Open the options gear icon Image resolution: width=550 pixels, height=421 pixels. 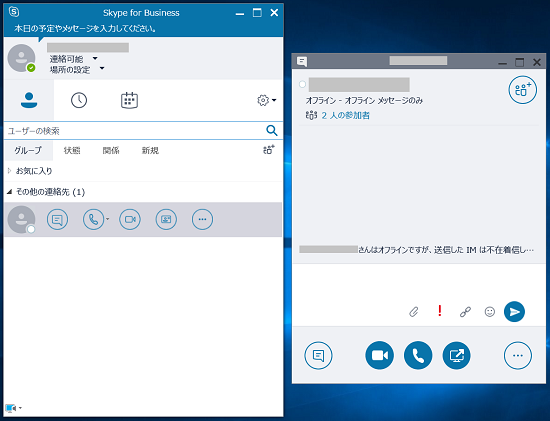pos(263,100)
